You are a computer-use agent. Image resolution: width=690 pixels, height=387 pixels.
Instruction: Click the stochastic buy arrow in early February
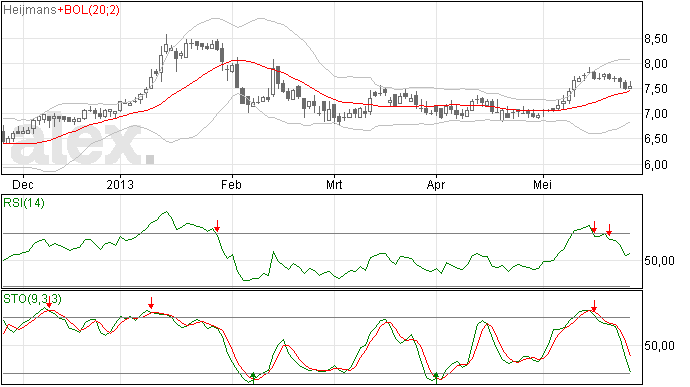point(253,377)
